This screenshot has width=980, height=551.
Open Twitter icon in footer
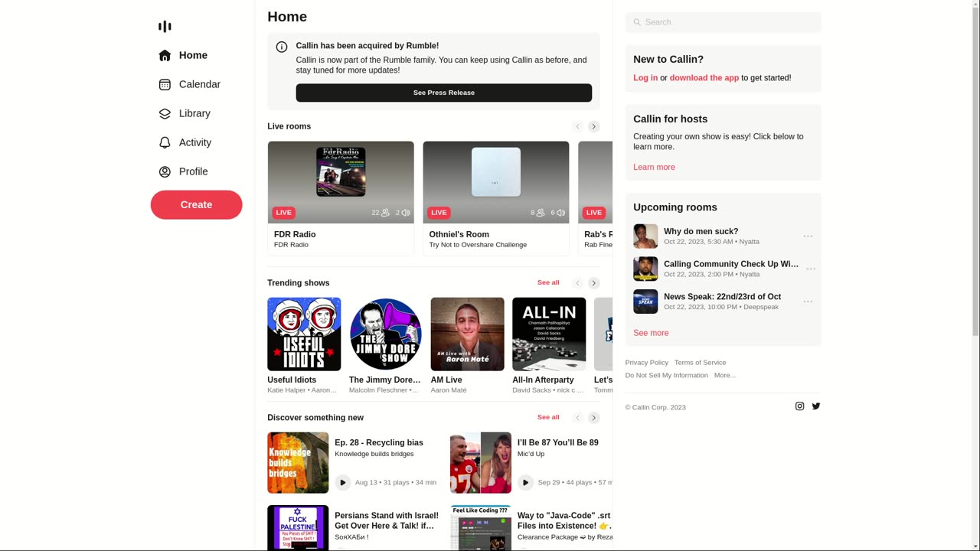[816, 406]
